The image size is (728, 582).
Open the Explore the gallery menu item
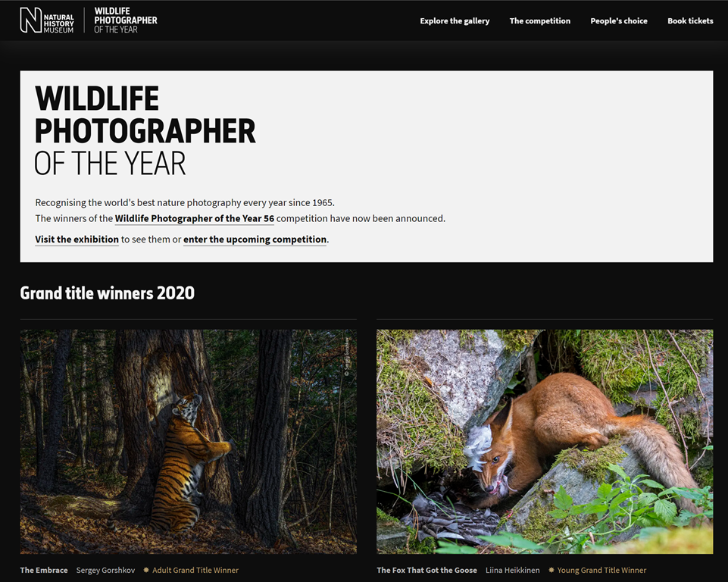click(455, 21)
